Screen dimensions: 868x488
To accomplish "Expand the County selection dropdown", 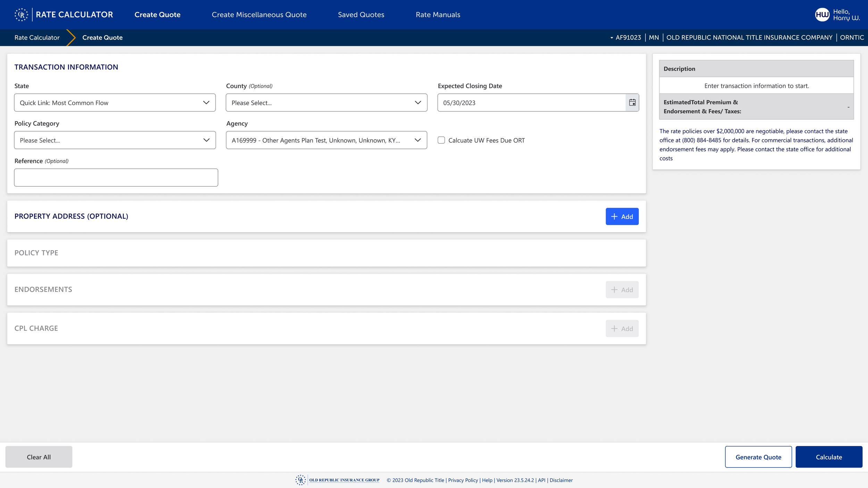I will (326, 103).
